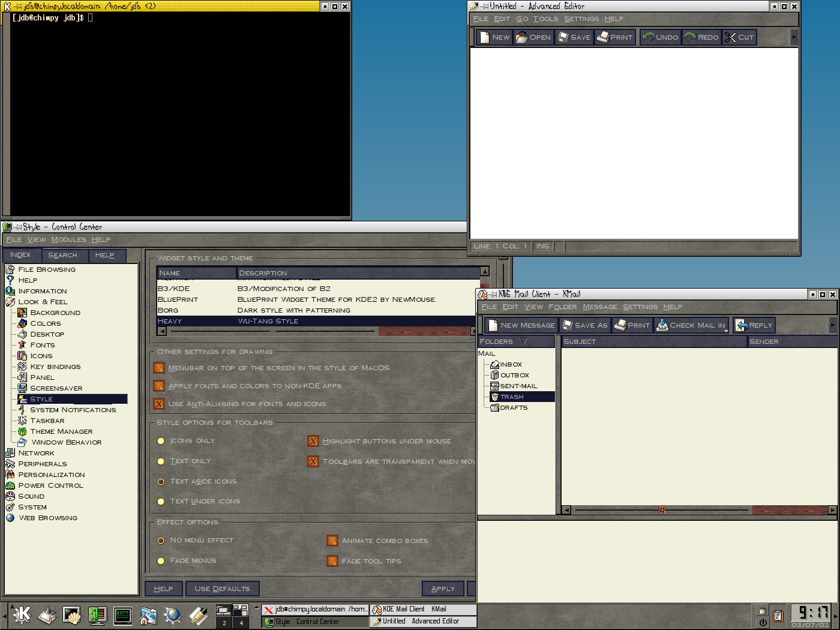Viewport: 840px width, 630px height.
Task: Select Text under icons radio button
Action: click(161, 502)
